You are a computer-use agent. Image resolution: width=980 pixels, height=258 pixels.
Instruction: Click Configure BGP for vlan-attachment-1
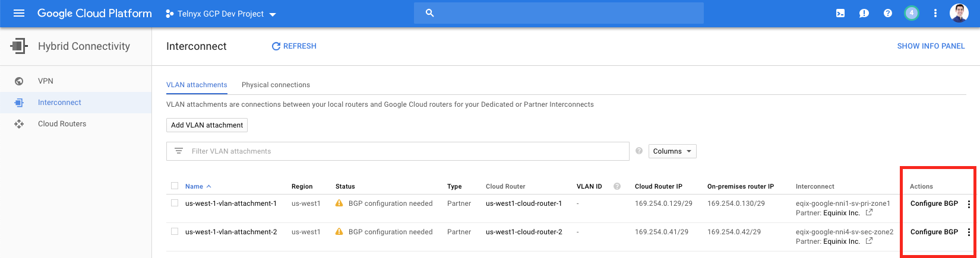click(934, 203)
